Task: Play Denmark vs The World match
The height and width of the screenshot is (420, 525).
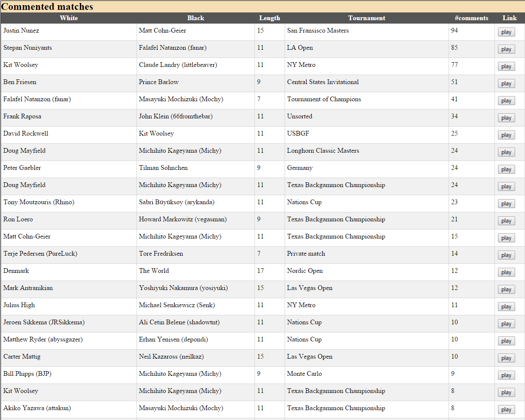Action: click(506, 272)
